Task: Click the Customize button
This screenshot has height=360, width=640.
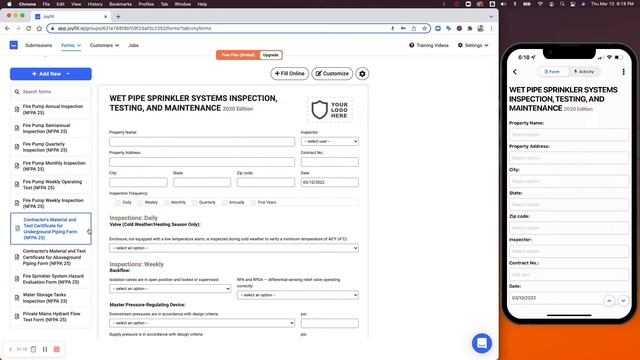Action: [x=332, y=73]
